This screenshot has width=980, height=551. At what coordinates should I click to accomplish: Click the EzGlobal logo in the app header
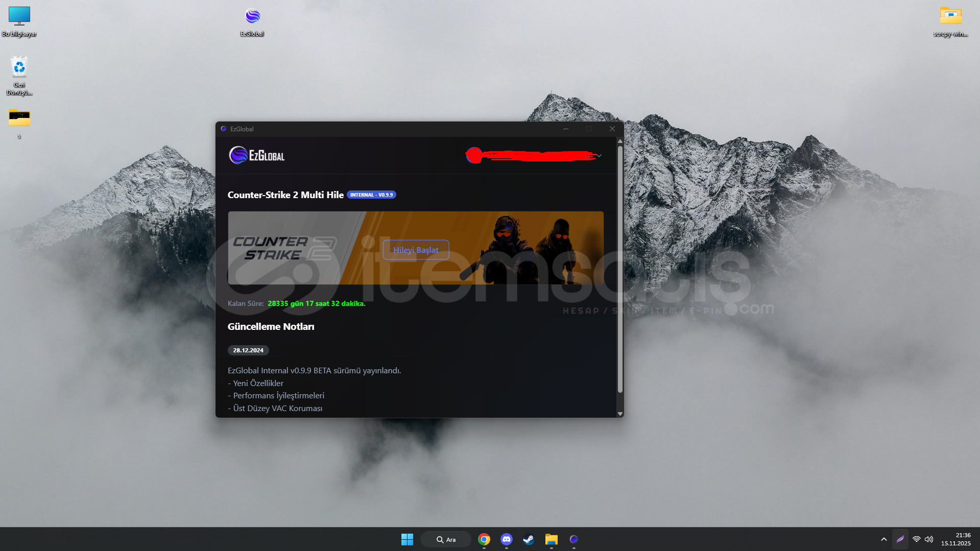tap(256, 155)
